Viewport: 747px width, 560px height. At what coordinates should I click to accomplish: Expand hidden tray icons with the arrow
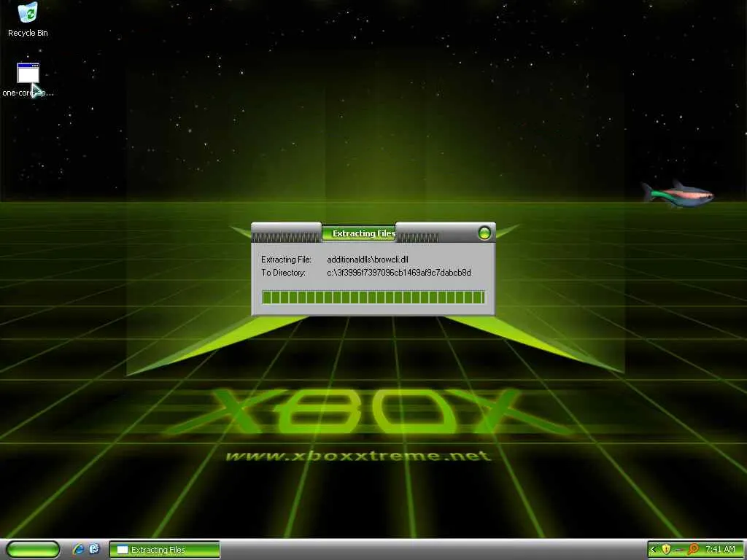coord(653,550)
